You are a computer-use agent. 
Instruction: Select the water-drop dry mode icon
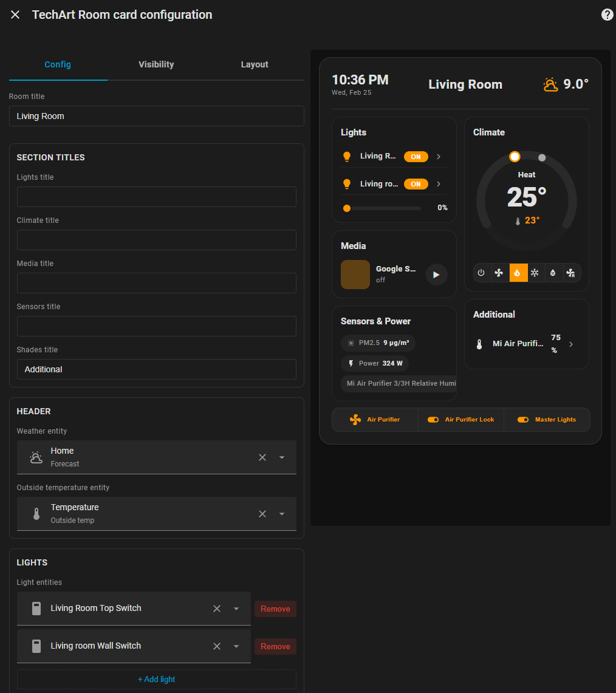(x=552, y=273)
